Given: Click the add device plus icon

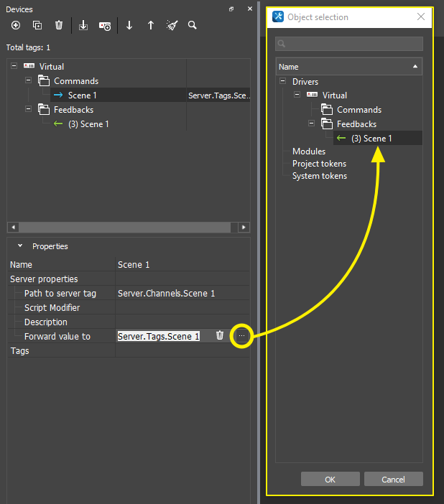Looking at the screenshot, I should coord(16,25).
